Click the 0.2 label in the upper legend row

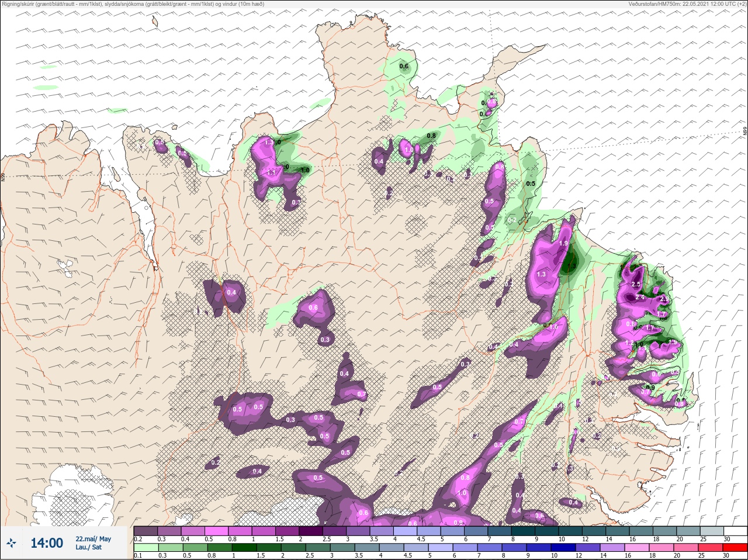(x=138, y=539)
